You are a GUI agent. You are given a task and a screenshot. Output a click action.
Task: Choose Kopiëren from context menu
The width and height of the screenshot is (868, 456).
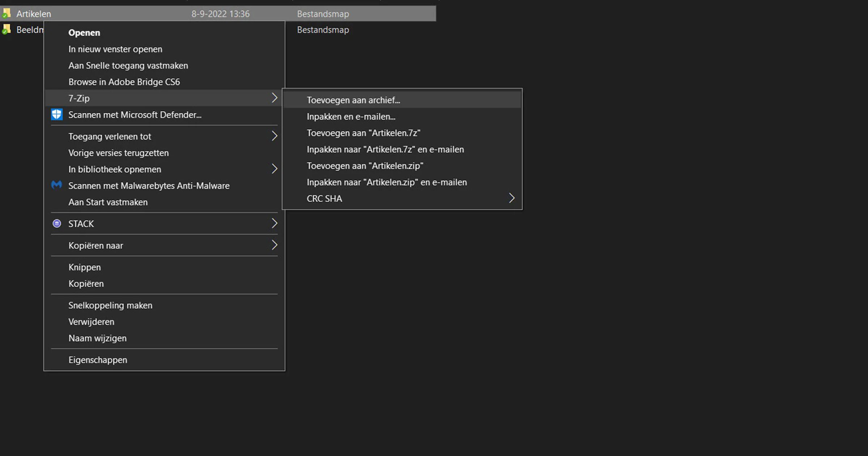click(x=164, y=284)
